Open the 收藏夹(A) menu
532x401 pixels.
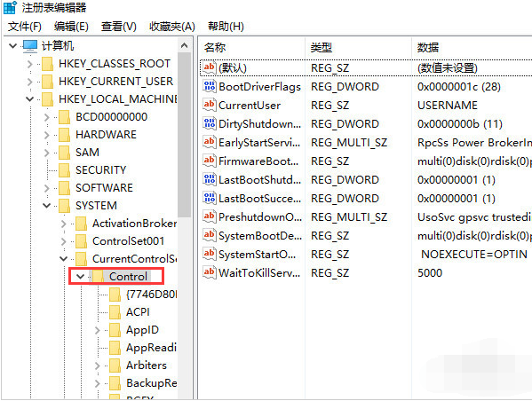coord(172,27)
